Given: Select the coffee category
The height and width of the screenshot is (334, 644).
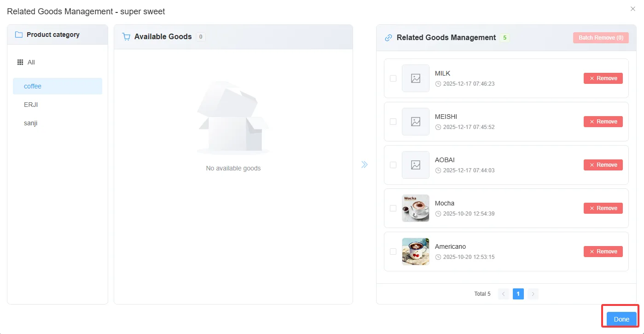Looking at the screenshot, I should coord(58,86).
